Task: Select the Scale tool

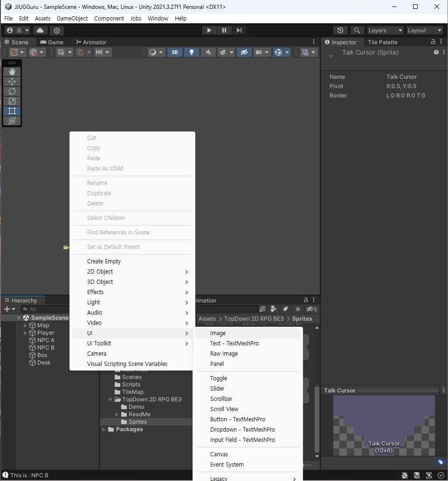Action: 12,101
